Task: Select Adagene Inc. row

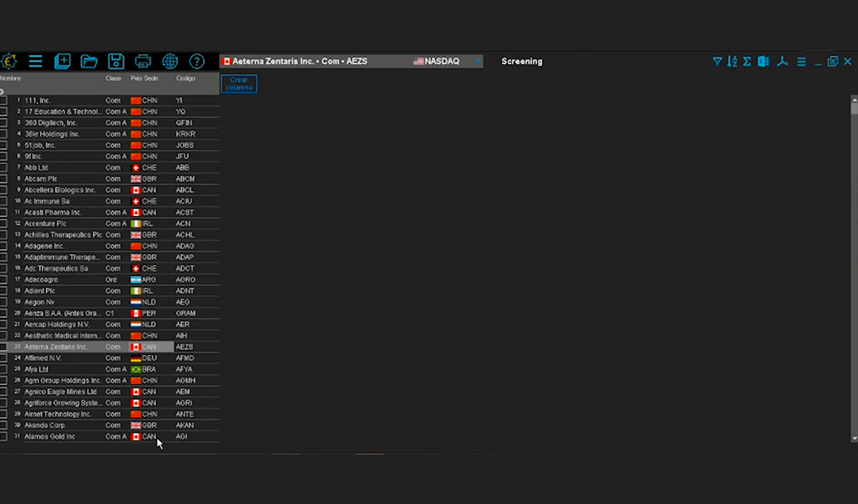Action: tap(44, 246)
